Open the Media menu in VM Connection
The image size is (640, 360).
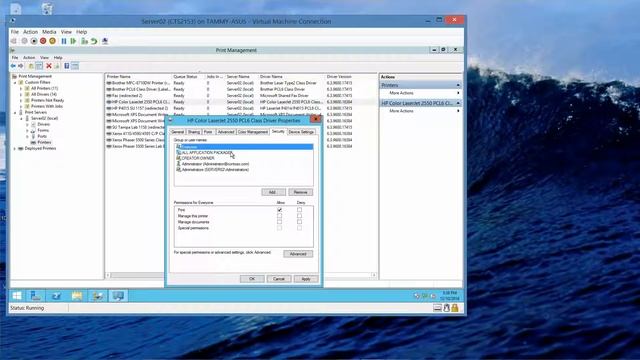[x=49, y=32]
